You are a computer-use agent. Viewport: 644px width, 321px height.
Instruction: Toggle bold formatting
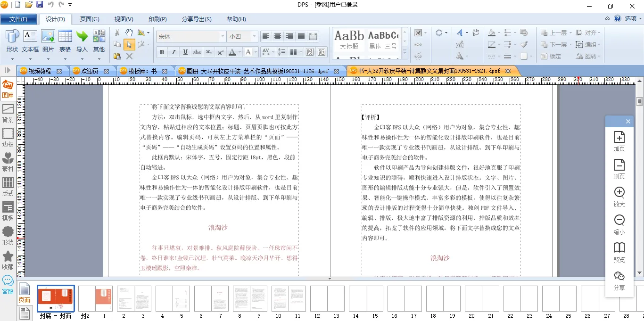162,52
